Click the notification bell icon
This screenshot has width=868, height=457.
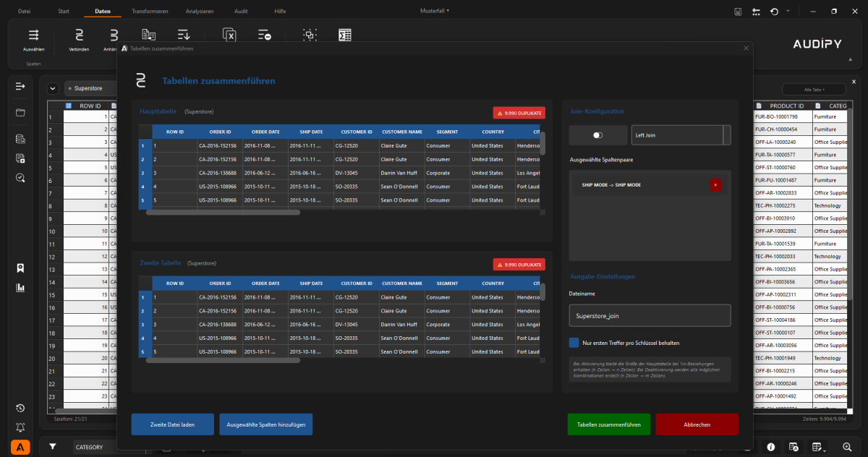[x=20, y=427]
